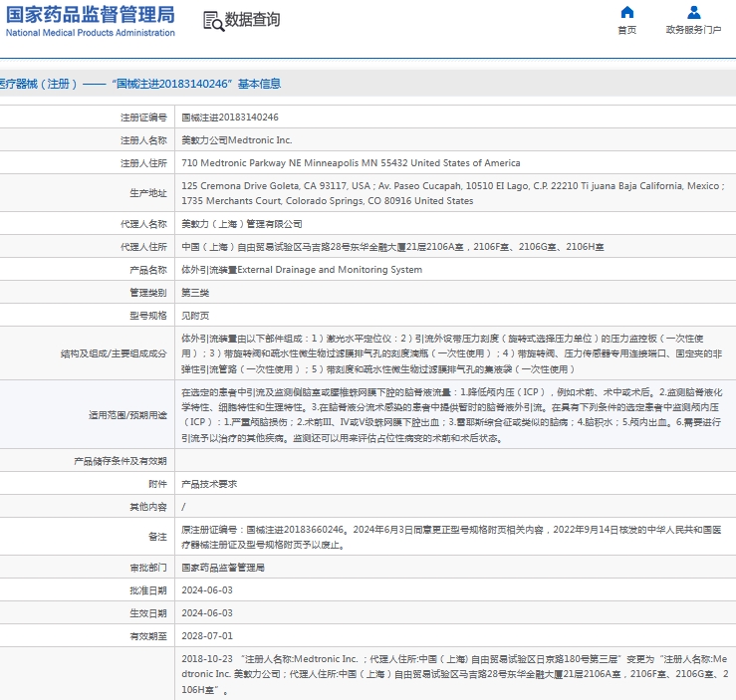The width and height of the screenshot is (736, 700).
Task: Click the 有效期至 value 2028-07-01
Action: (207, 636)
